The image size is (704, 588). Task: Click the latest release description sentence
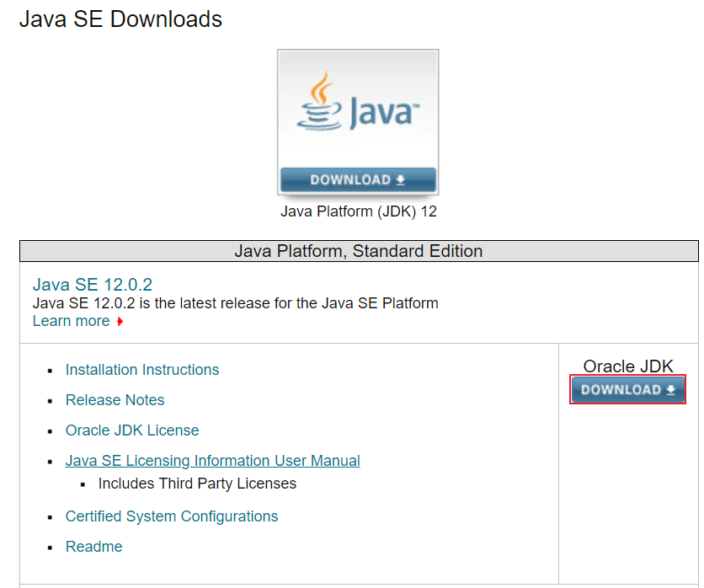pyautogui.click(x=235, y=303)
